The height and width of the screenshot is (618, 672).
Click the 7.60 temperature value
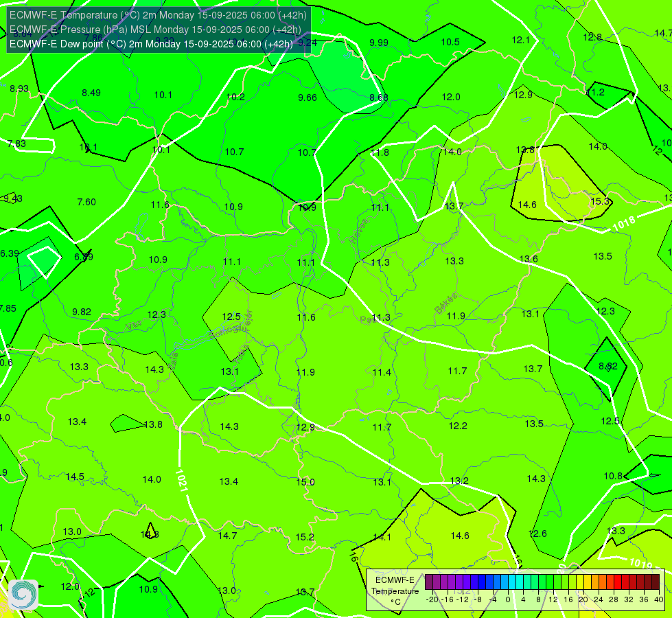tap(86, 202)
